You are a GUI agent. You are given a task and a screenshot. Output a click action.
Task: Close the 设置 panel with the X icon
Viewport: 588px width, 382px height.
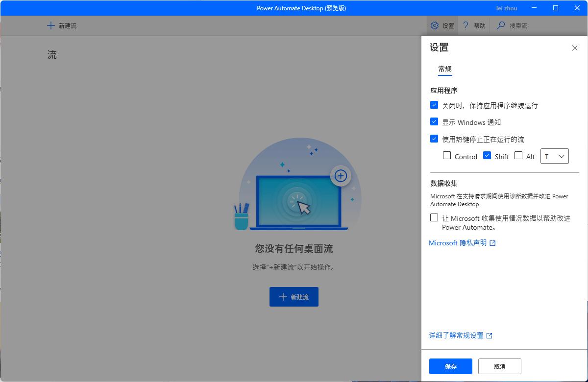click(574, 48)
